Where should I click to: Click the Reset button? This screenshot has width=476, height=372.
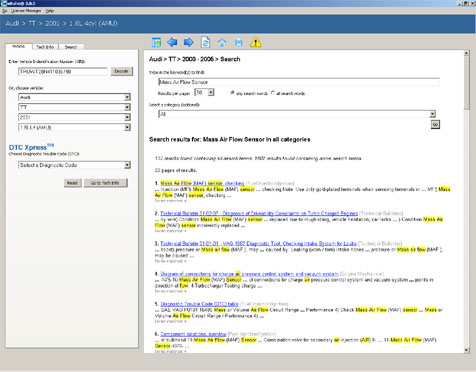73,183
